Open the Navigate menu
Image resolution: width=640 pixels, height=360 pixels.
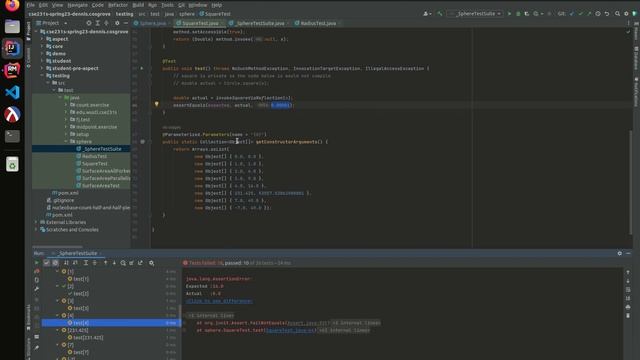(x=78, y=5)
